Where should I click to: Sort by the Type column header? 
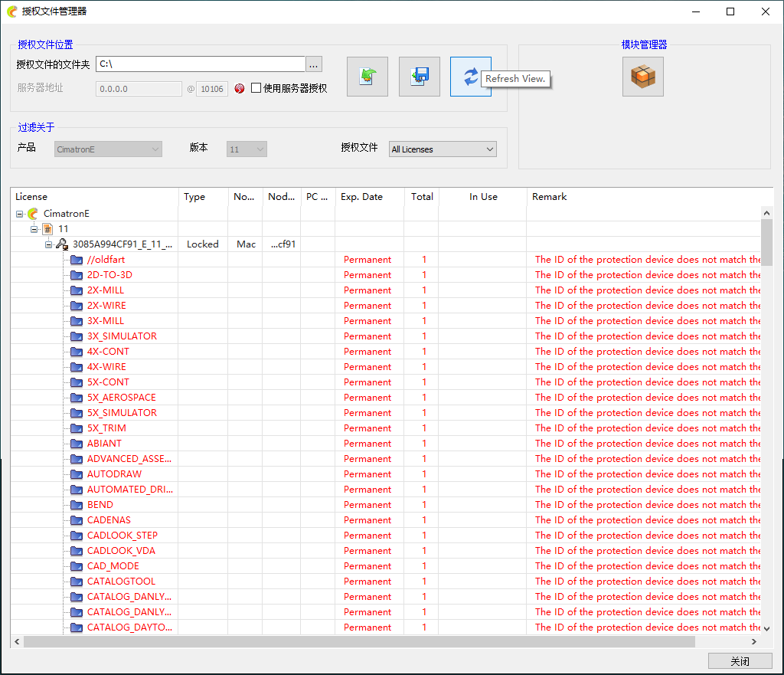(203, 197)
